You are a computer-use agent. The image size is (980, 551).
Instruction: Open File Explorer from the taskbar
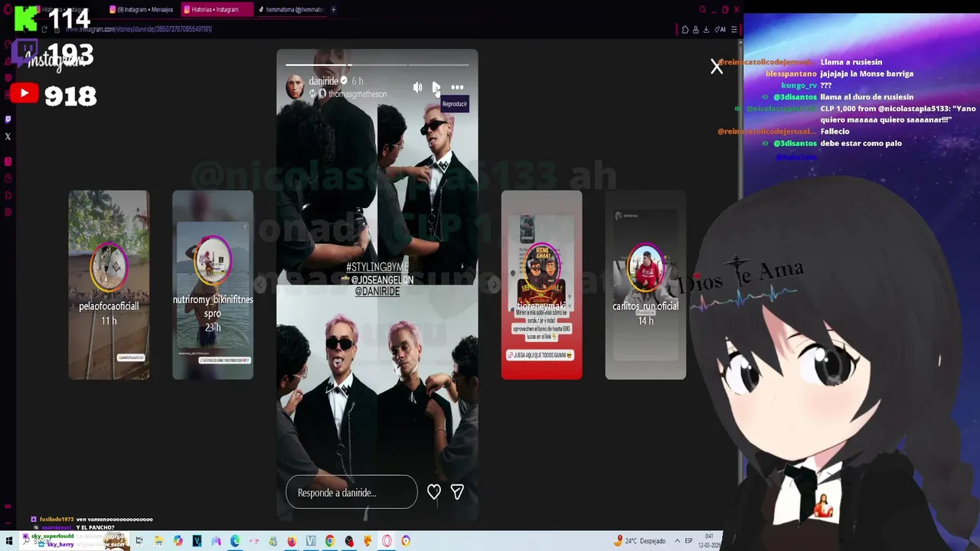click(x=158, y=541)
